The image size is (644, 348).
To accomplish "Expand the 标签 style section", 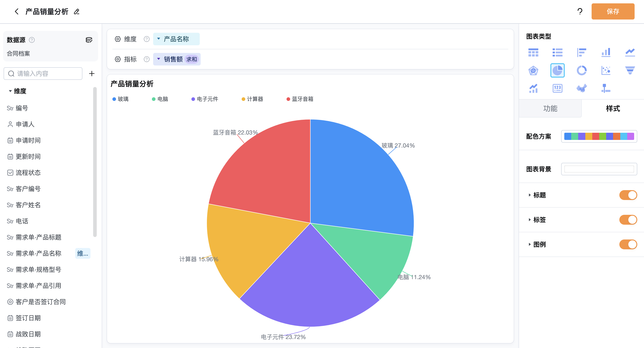I will click(x=530, y=220).
